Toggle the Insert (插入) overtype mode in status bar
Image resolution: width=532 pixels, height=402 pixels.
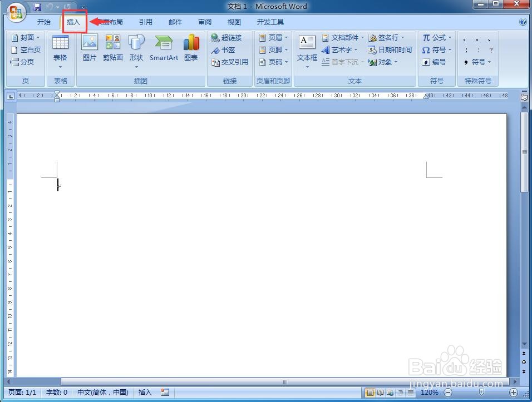click(145, 392)
